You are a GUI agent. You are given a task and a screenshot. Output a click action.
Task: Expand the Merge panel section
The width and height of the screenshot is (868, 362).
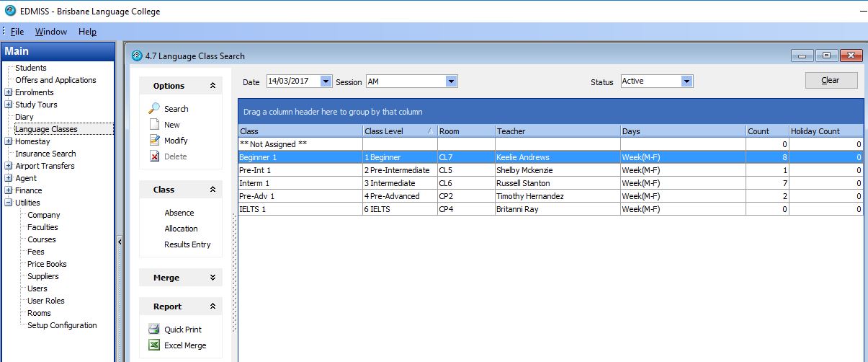(x=212, y=278)
